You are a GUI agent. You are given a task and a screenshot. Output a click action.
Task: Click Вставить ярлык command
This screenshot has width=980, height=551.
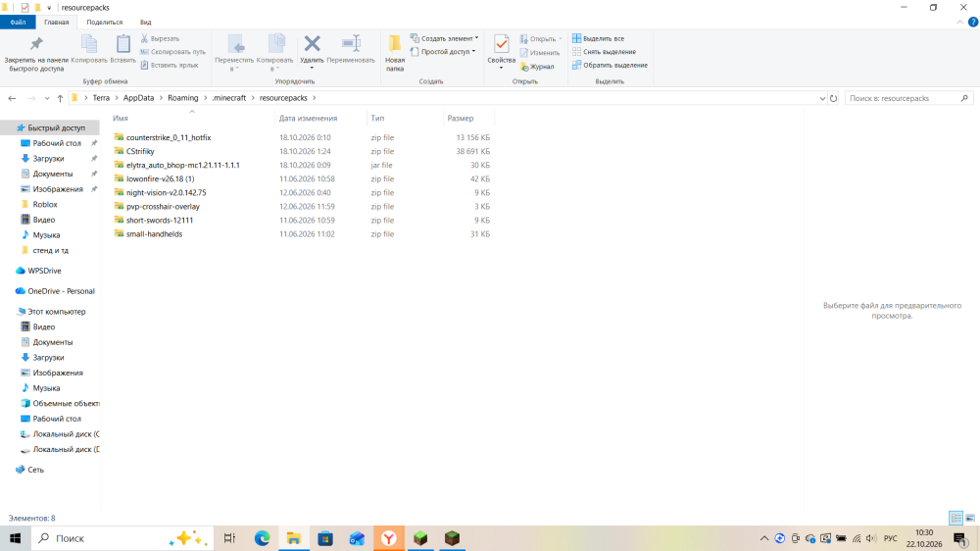[170, 65]
